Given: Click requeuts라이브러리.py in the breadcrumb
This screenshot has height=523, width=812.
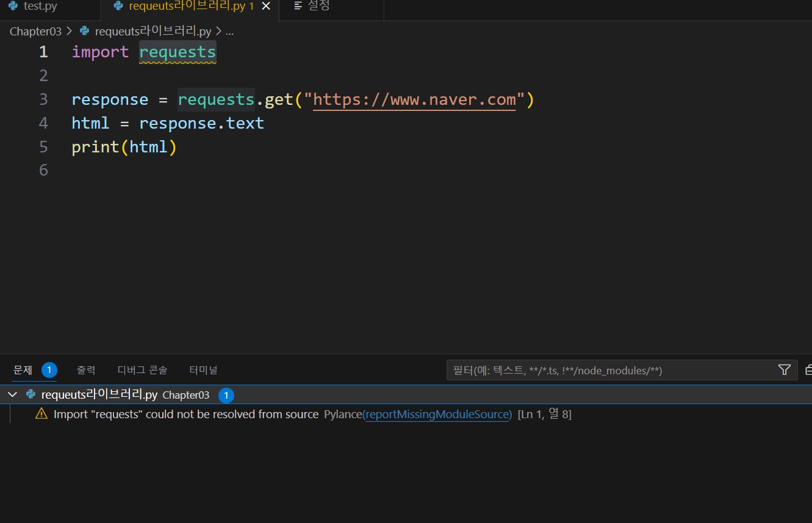Looking at the screenshot, I should 153,31.
